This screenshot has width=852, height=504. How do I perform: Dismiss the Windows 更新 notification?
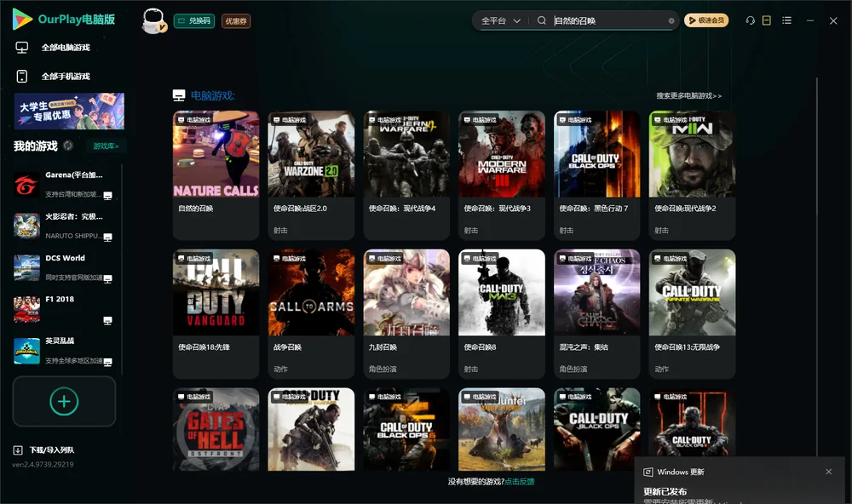pyautogui.click(x=829, y=472)
